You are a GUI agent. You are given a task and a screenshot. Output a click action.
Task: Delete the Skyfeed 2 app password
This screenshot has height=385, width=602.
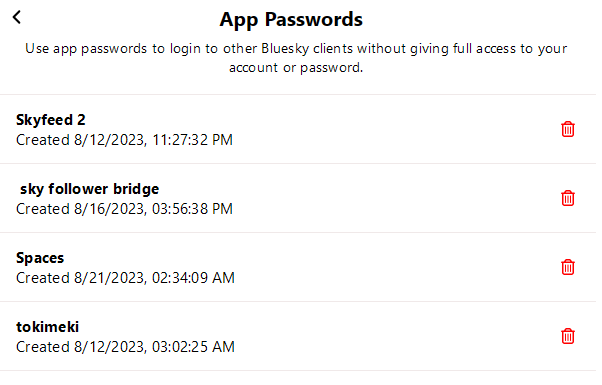(568, 129)
